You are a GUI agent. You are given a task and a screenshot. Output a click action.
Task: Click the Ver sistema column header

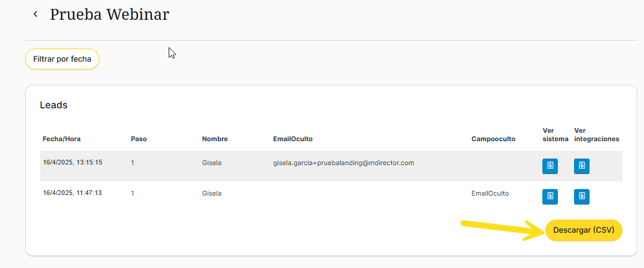click(555, 135)
